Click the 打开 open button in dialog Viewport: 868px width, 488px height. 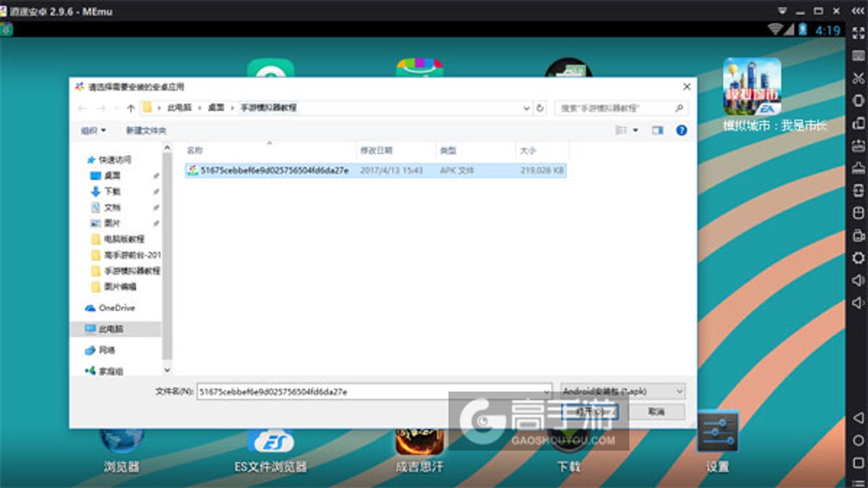pos(591,411)
